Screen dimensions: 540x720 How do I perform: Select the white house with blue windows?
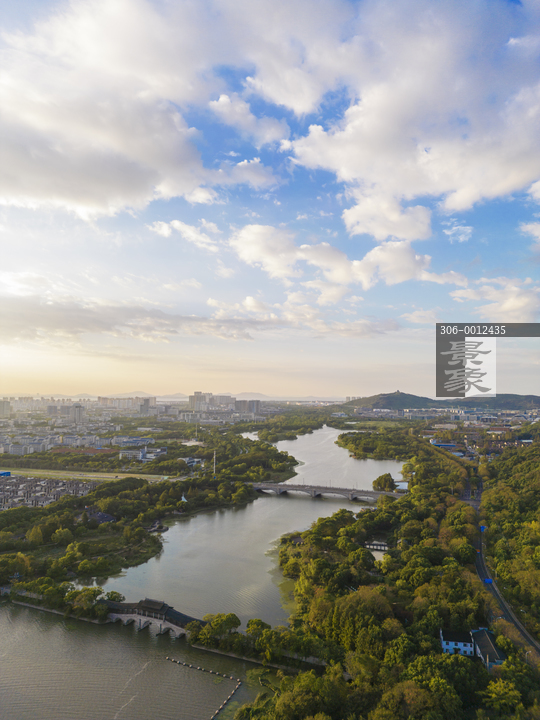[457, 642]
